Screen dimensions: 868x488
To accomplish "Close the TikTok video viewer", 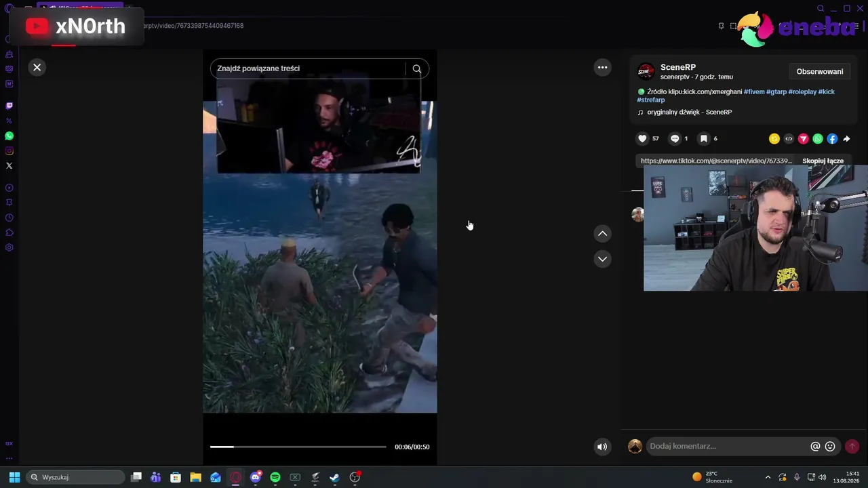I will [37, 67].
